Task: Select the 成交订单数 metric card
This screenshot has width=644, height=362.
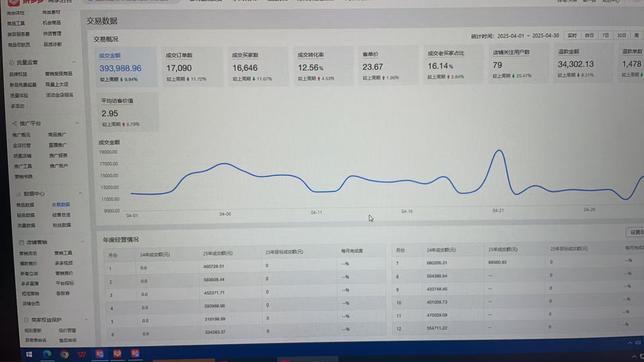Action: click(192, 67)
